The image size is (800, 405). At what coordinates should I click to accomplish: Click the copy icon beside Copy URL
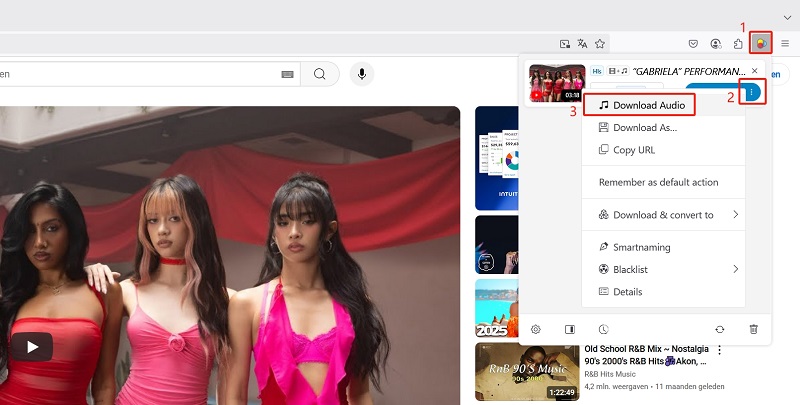click(604, 149)
